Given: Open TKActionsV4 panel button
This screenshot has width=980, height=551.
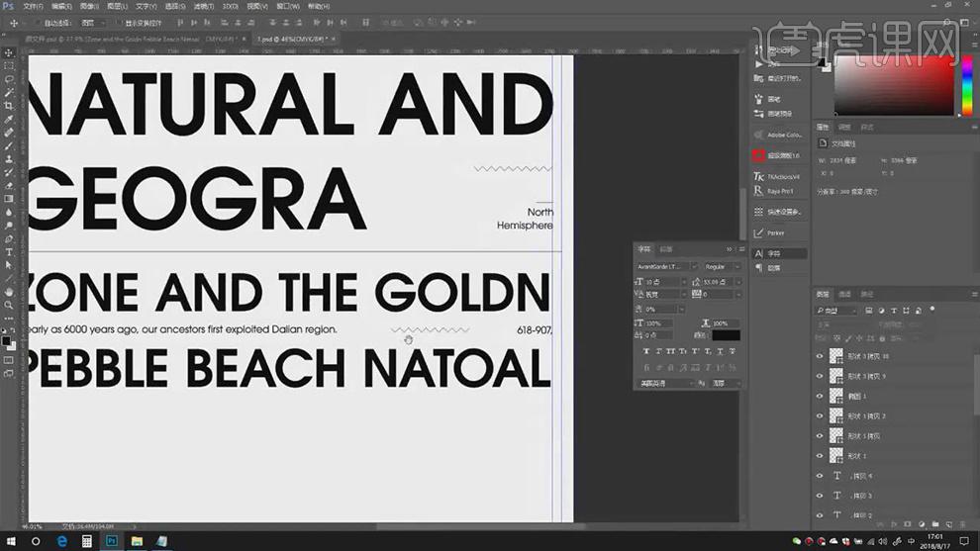Looking at the screenshot, I should coord(779,177).
